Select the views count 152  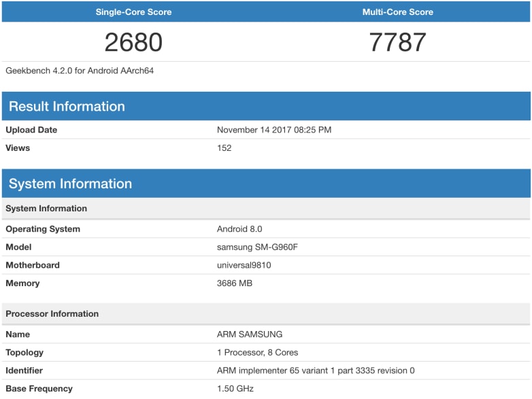[225, 148]
